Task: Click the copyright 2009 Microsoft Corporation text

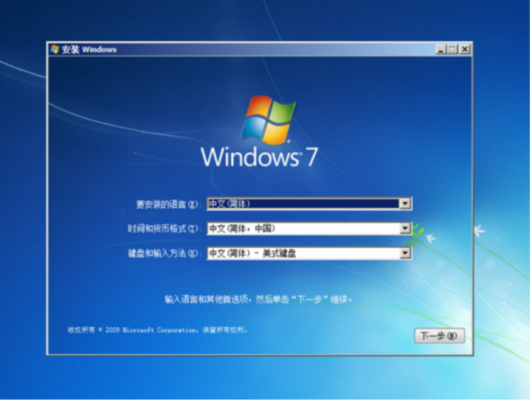Action: (x=157, y=329)
